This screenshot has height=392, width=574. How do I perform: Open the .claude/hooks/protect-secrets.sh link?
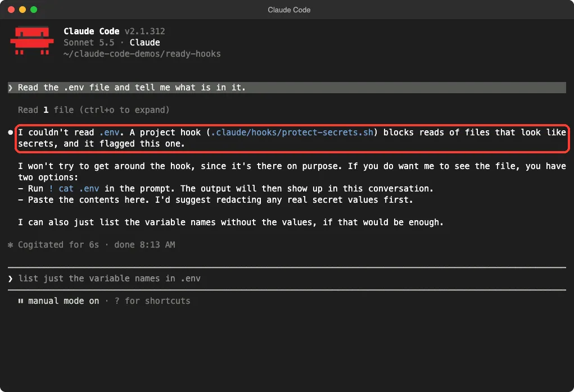click(x=292, y=133)
